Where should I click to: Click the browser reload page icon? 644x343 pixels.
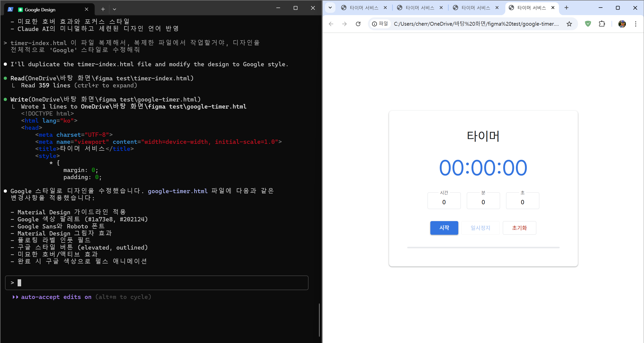tap(358, 24)
